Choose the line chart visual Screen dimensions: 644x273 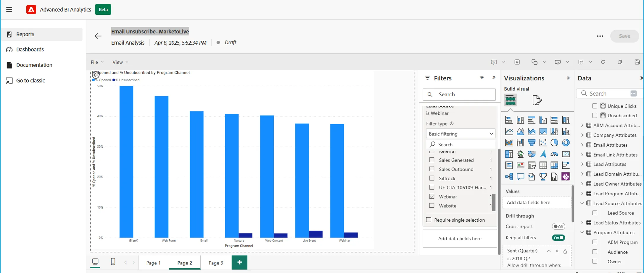click(509, 131)
